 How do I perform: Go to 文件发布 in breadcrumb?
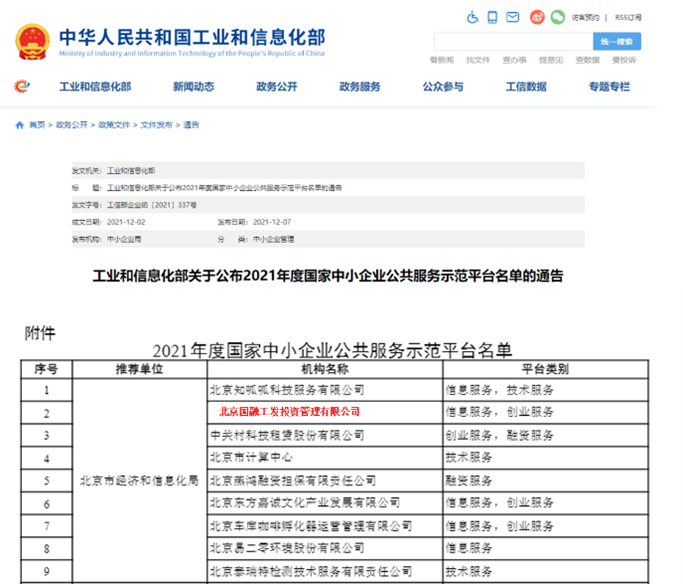[156, 125]
